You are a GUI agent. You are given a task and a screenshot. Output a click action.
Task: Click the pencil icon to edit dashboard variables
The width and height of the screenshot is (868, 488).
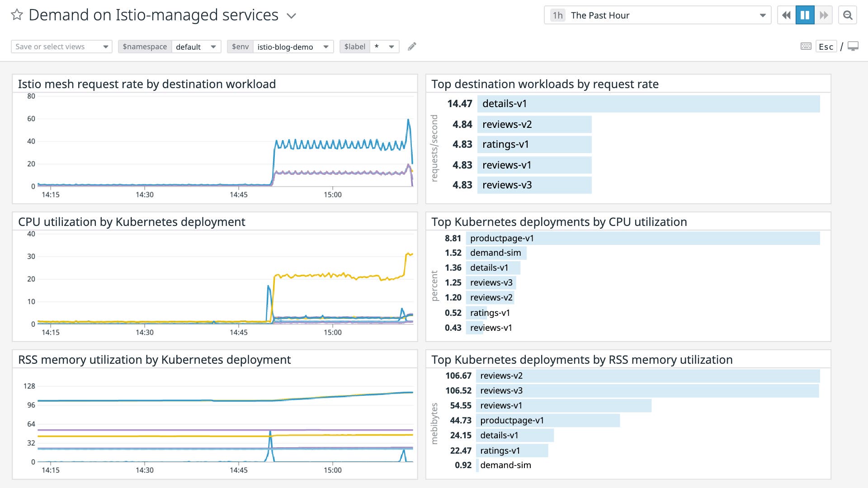click(x=411, y=47)
